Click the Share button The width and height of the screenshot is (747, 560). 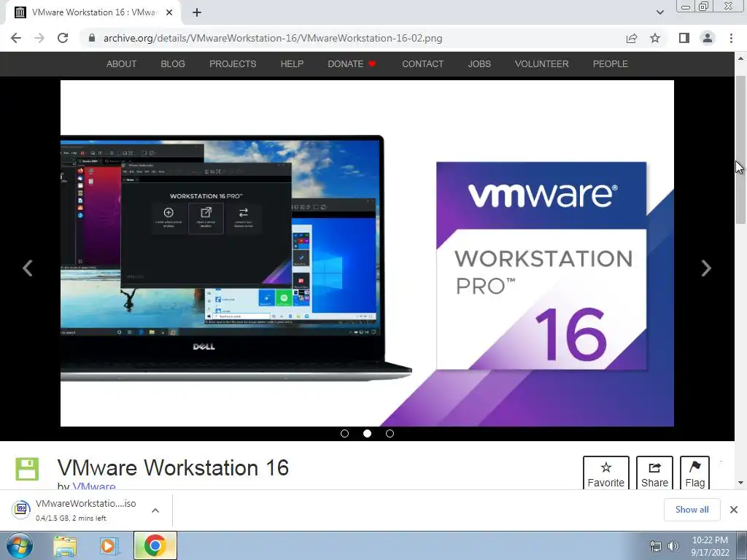click(654, 474)
